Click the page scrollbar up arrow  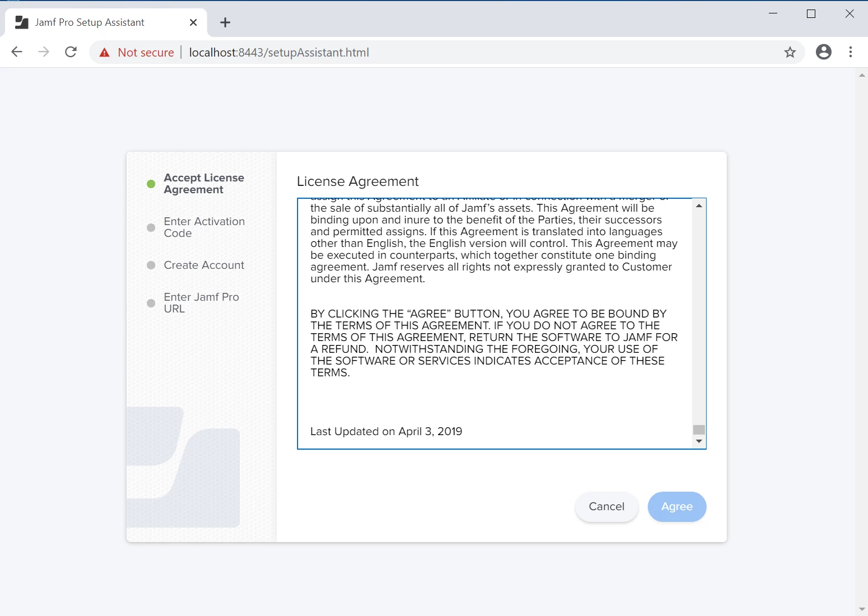pos(862,75)
